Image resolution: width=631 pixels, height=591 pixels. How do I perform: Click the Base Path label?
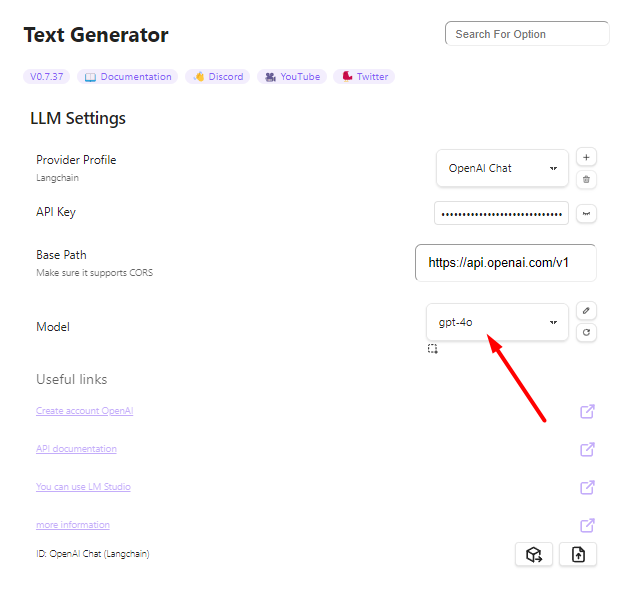pos(61,255)
